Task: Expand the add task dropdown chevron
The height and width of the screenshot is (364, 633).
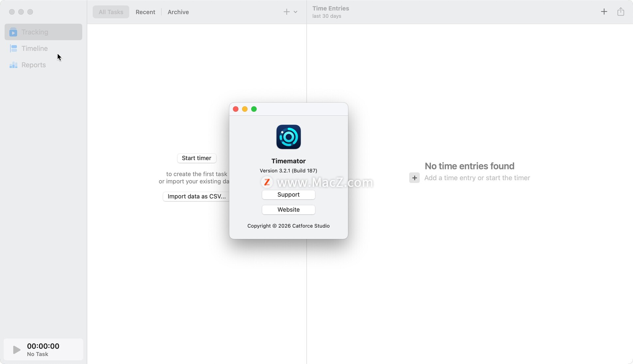Action: [296, 12]
